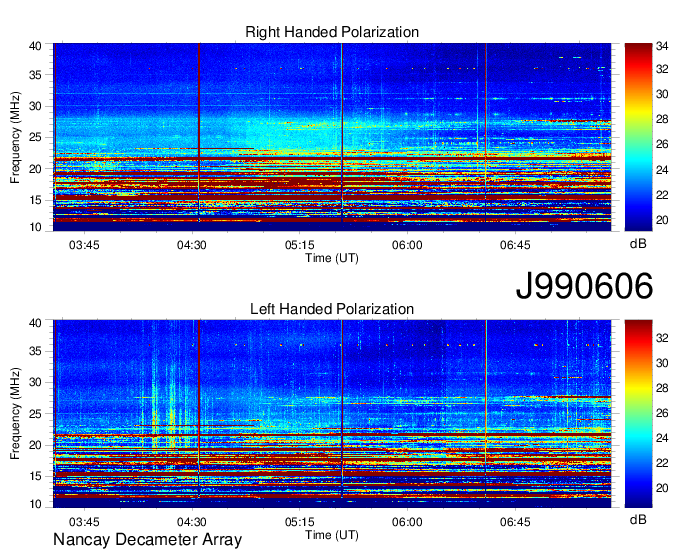
Task: Click Frequency (MHz) axis label of Left Handed plot
Action: 15,414
